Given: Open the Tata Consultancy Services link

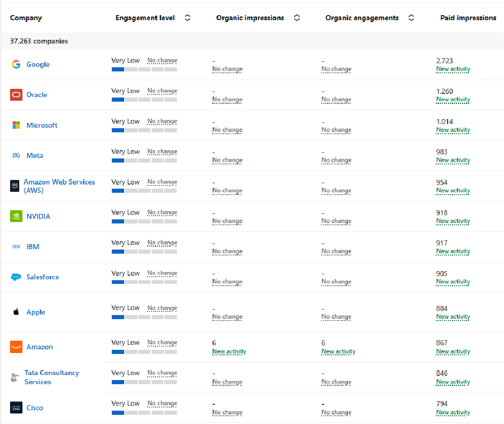Looking at the screenshot, I should (x=51, y=377).
